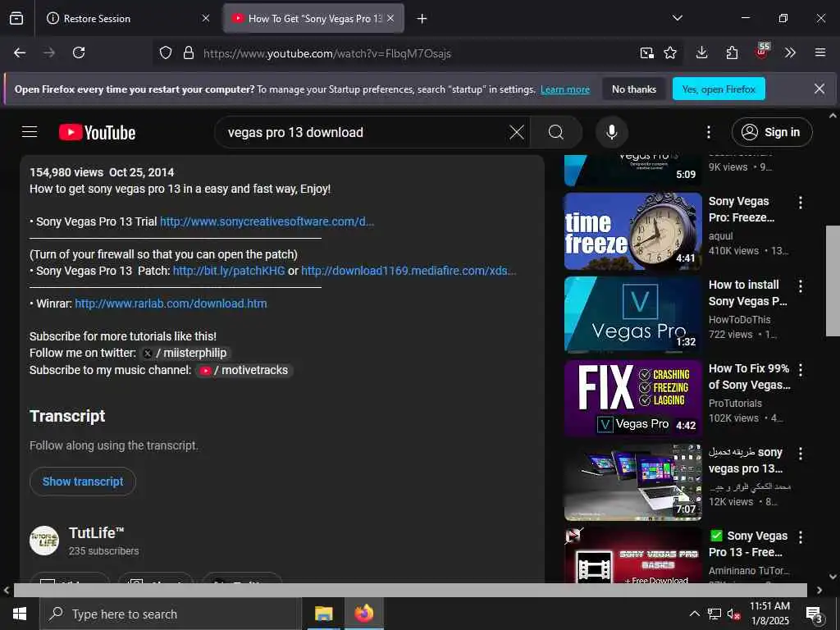Screen dimensions: 840x630
Task: Open the time freeze video thumbnail
Action: (x=632, y=231)
